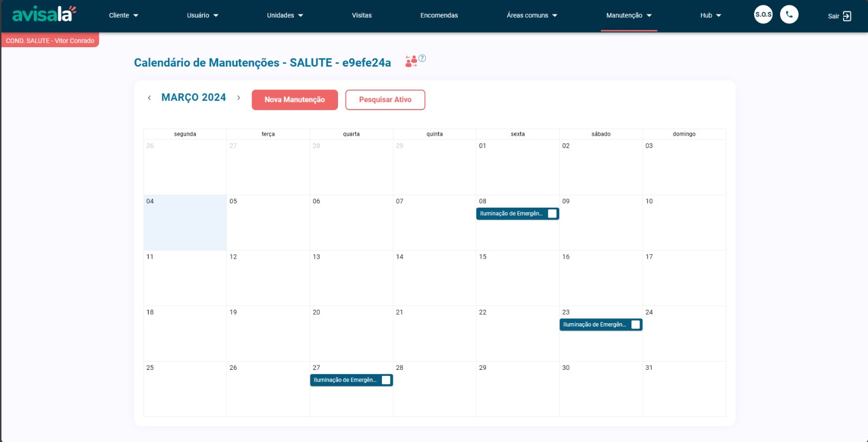This screenshot has height=442, width=868.
Task: Click the Calendário de Manutenções title
Action: (x=263, y=62)
